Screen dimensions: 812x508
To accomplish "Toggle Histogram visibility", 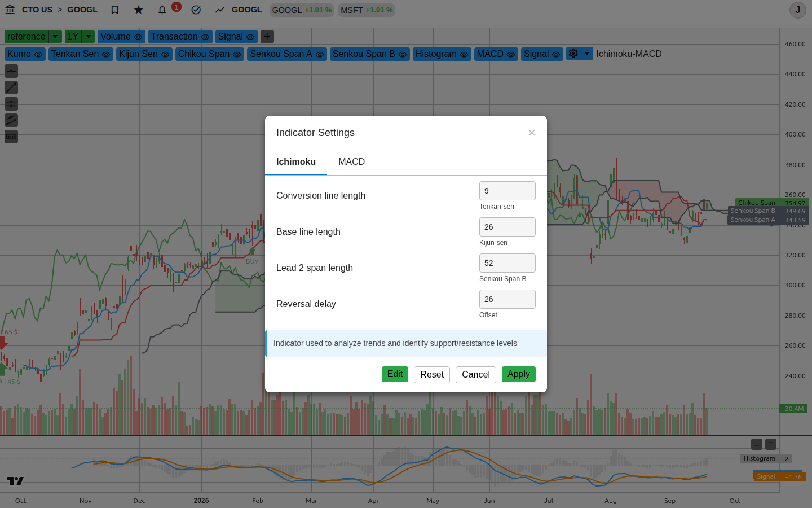I will click(464, 54).
